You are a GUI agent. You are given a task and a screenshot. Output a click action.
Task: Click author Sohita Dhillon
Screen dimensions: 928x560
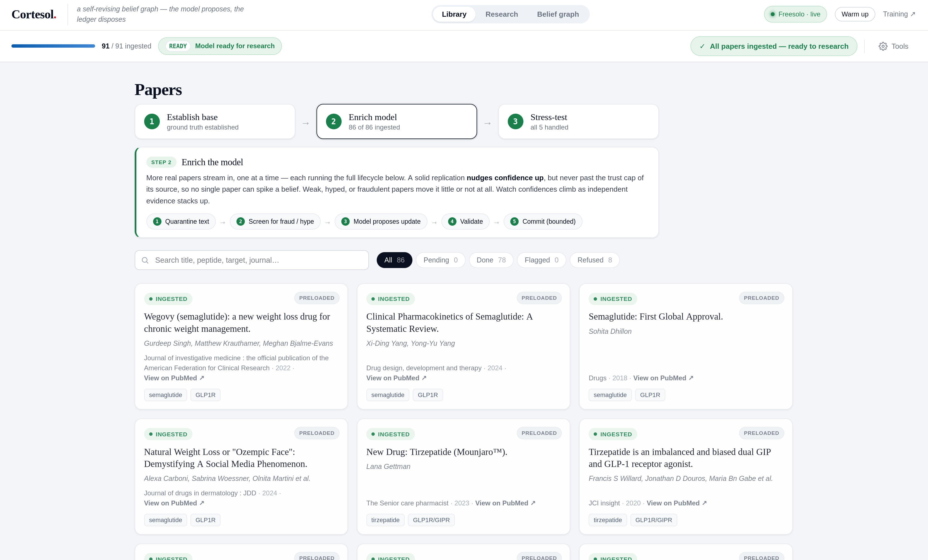click(610, 331)
